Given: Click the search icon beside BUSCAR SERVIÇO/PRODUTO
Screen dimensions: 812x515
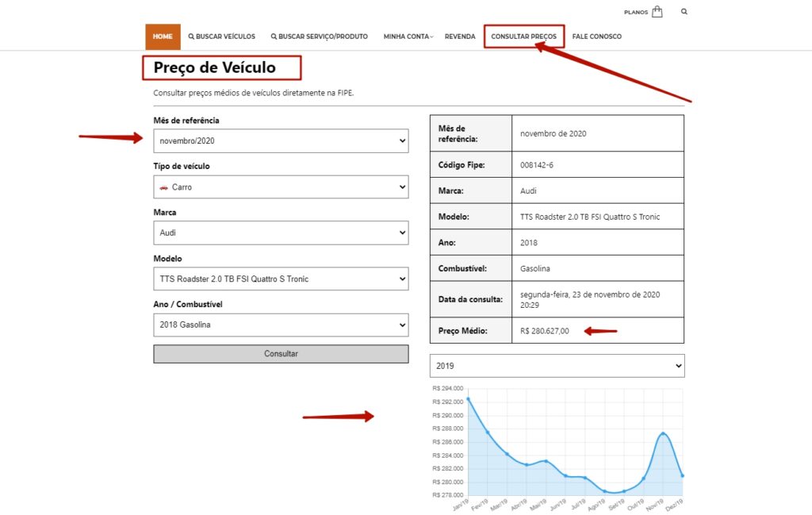Looking at the screenshot, I should [x=274, y=36].
